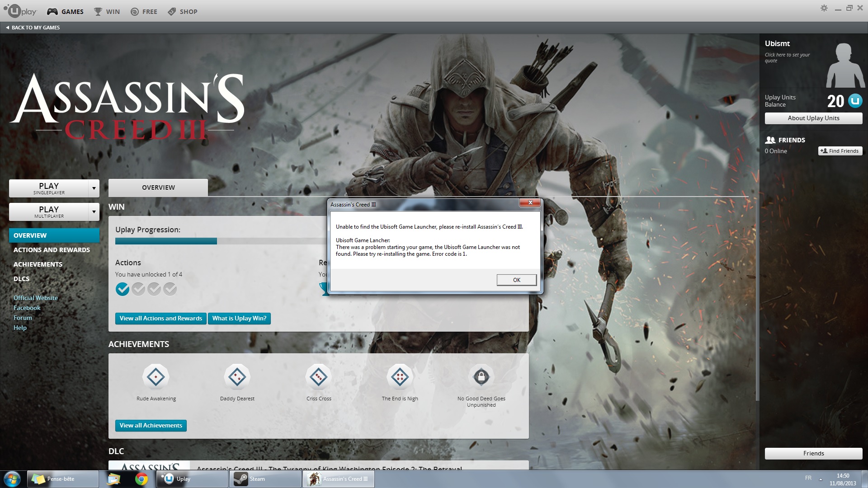Open Pense-bête in the taskbar
Viewport: 868px width, 488px height.
tap(63, 479)
